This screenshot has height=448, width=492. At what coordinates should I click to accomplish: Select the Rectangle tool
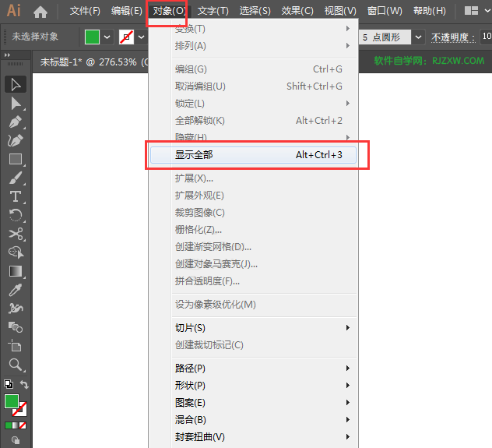16,159
